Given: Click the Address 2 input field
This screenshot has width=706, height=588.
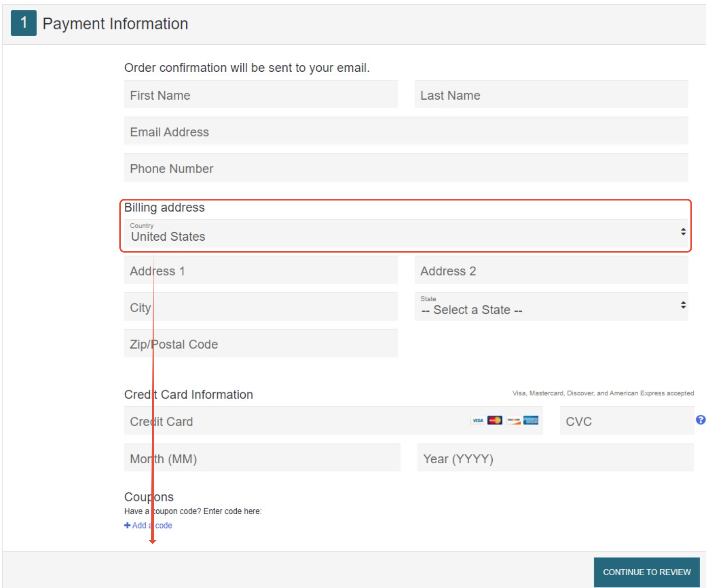Looking at the screenshot, I should [x=551, y=270].
